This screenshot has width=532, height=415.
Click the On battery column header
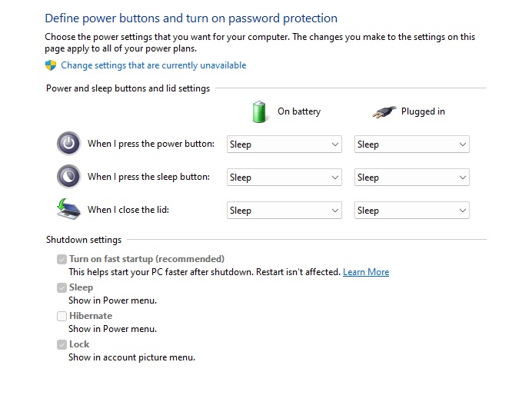(298, 111)
